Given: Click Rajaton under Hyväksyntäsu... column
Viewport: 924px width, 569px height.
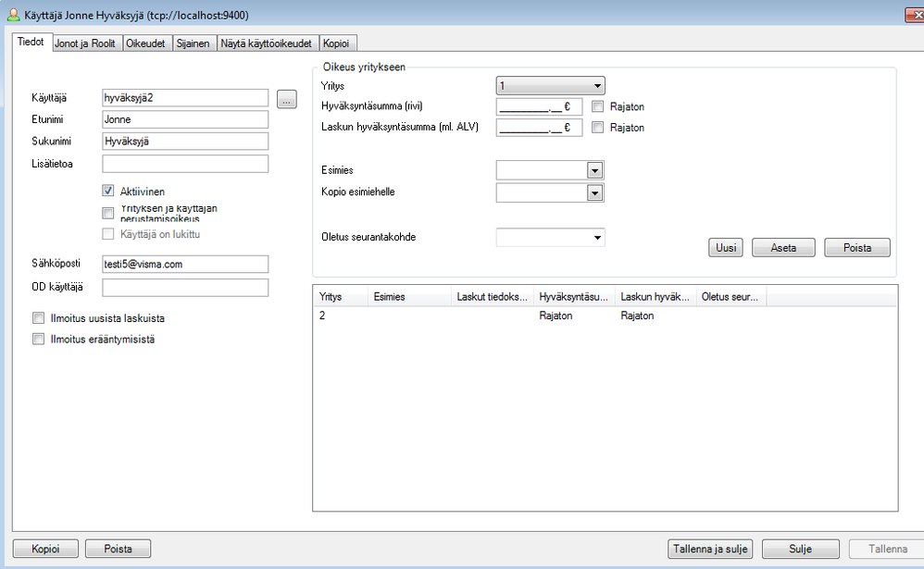Looking at the screenshot, I should coord(556,315).
